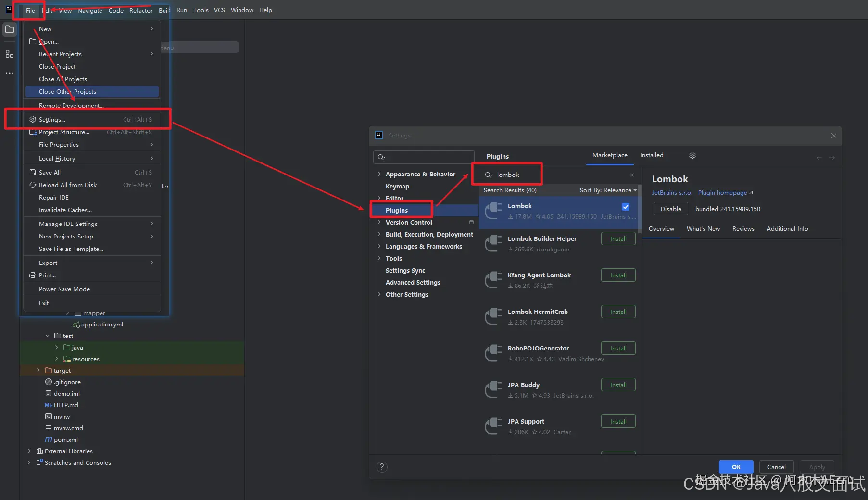Viewport: 868px width, 500px height.
Task: Click the RoboPOJOGenerator plugin icon
Action: tap(493, 353)
